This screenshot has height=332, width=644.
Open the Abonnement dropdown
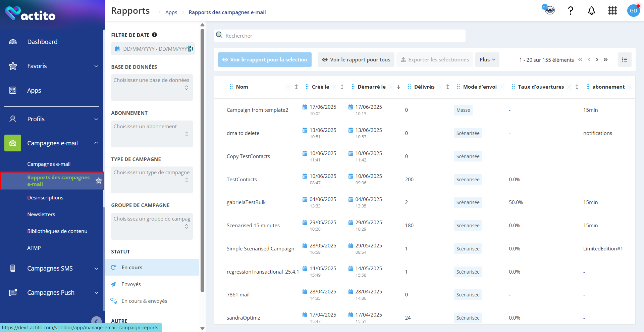point(152,134)
